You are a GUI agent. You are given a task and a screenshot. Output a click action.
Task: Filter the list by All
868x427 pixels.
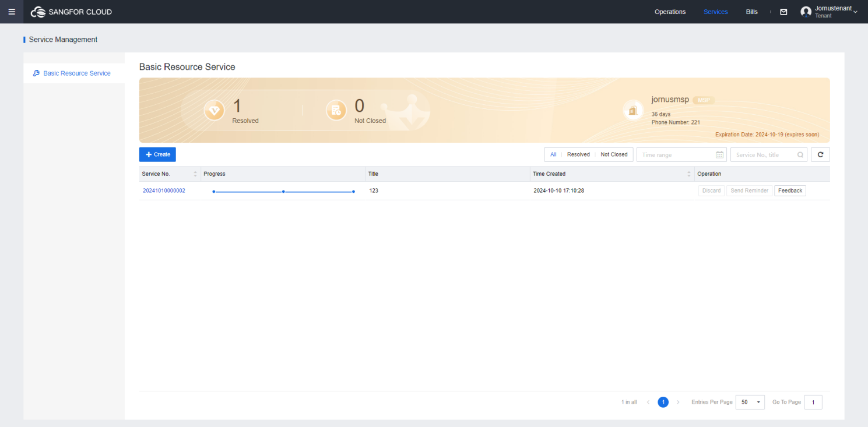(x=553, y=154)
